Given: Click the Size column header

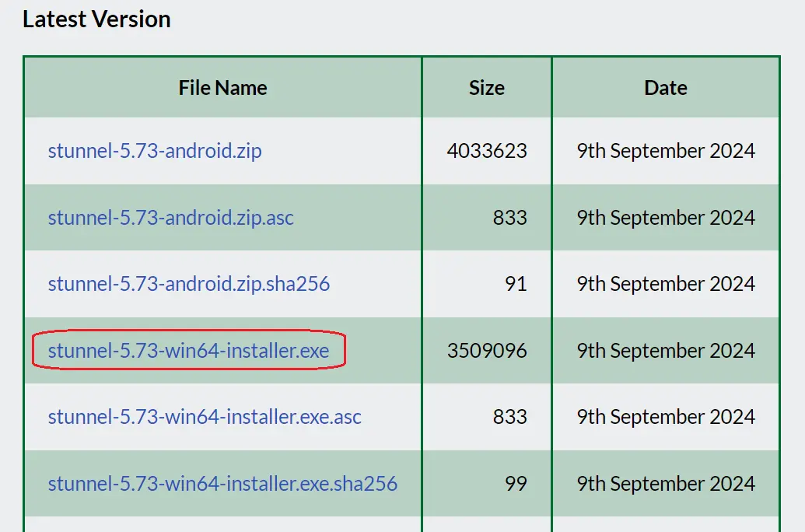Looking at the screenshot, I should point(487,88).
